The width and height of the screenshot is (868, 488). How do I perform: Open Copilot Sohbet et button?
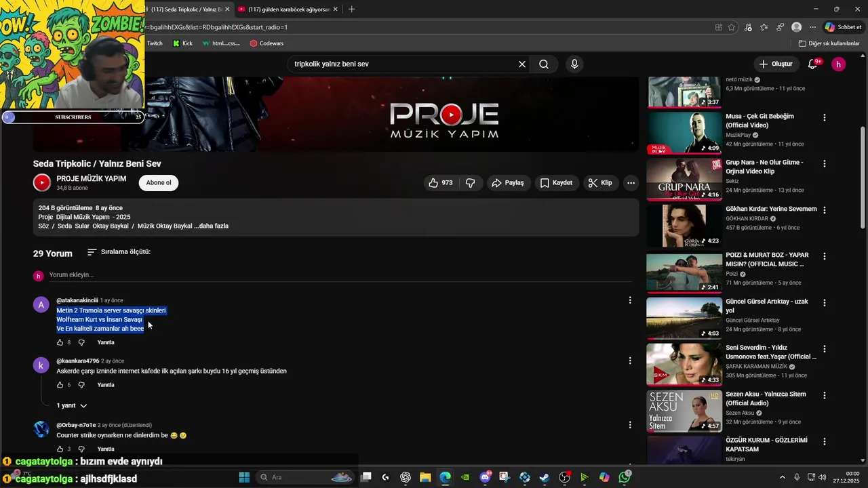[x=843, y=27]
